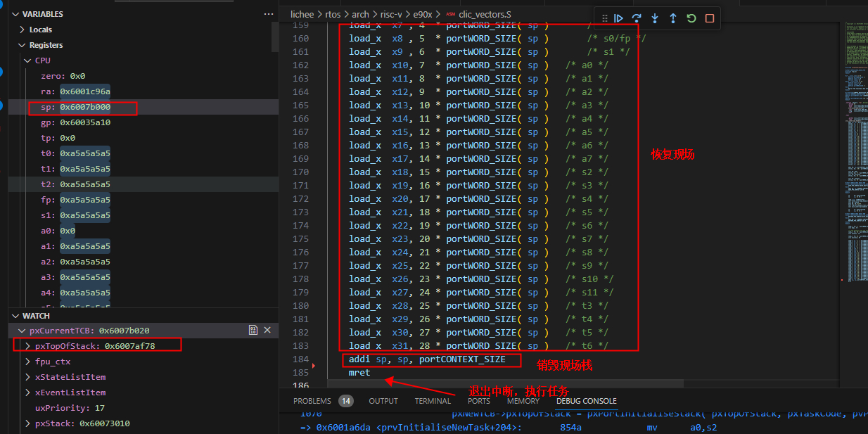Step out using the debug toolbar up-arrow
868x434 pixels.
(x=673, y=18)
